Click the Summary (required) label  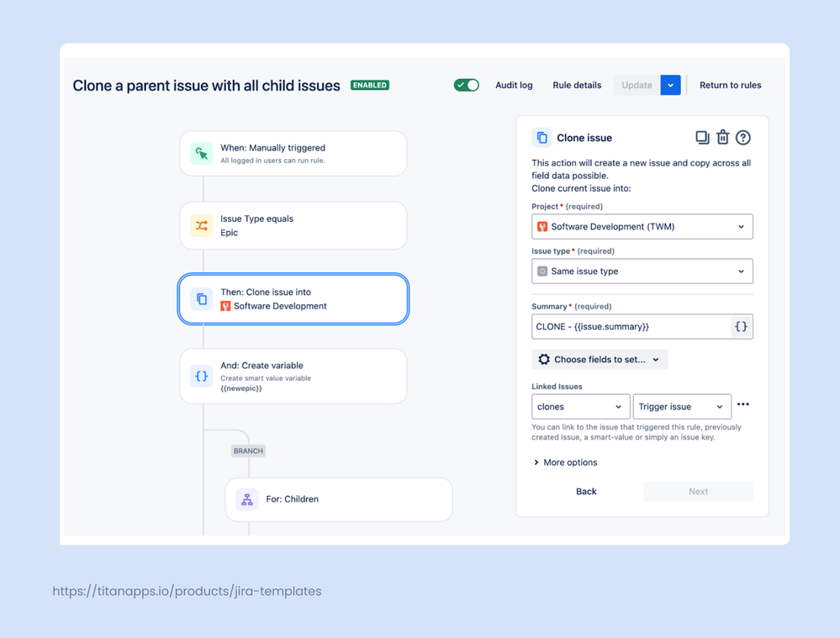(x=571, y=307)
